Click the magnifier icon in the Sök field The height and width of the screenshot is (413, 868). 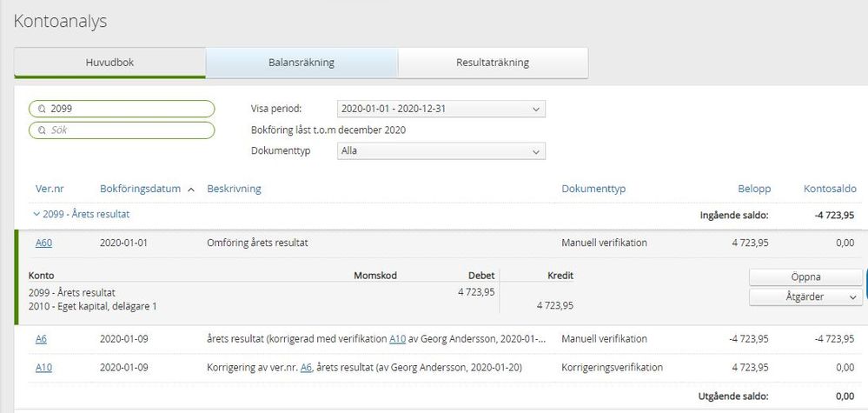[42, 130]
